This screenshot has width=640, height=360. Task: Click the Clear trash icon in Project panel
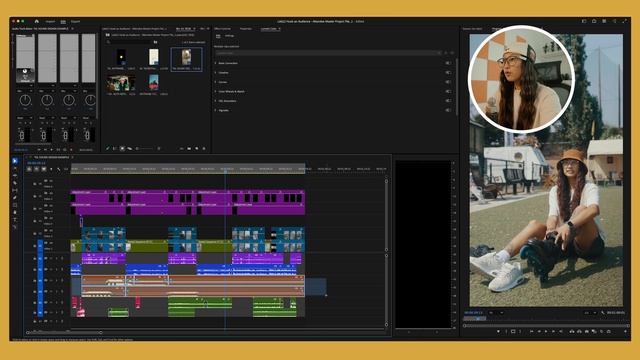(204, 149)
